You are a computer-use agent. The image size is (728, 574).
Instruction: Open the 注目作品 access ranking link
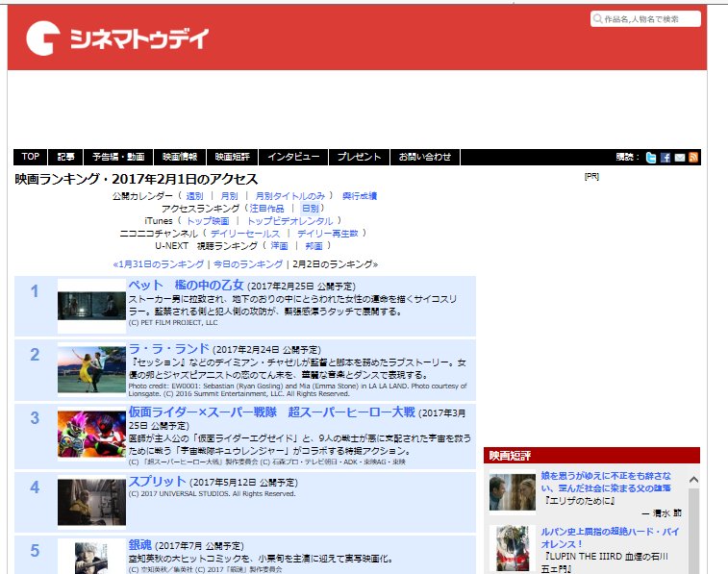point(267,209)
